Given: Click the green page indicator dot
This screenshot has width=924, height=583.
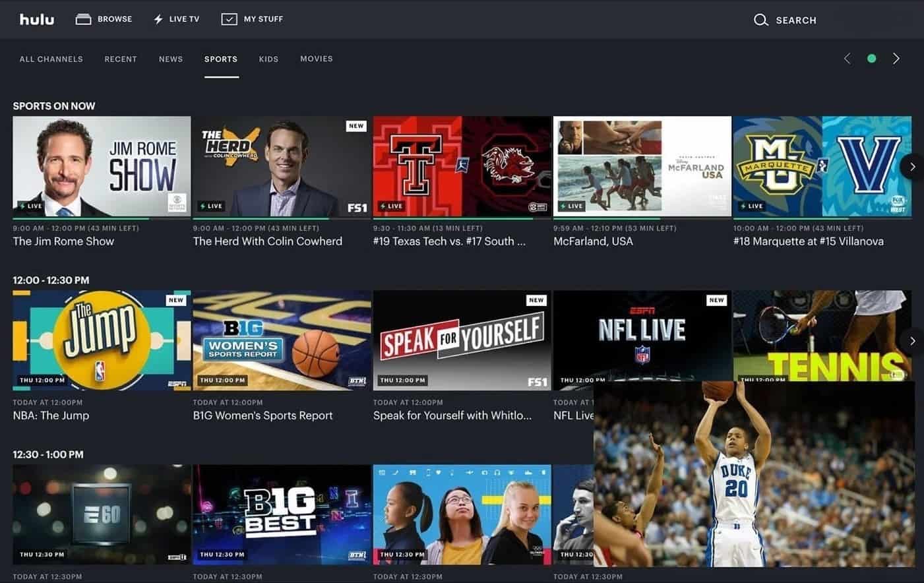Looking at the screenshot, I should 871,59.
